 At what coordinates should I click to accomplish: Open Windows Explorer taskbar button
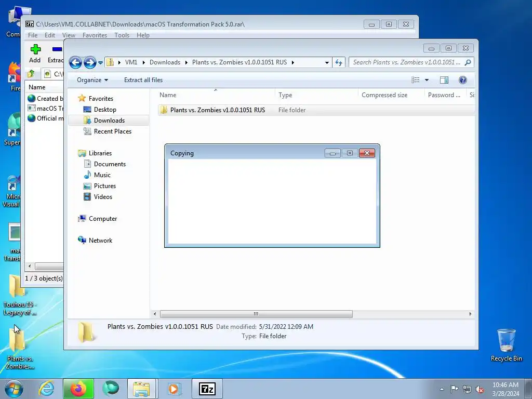[141, 389]
